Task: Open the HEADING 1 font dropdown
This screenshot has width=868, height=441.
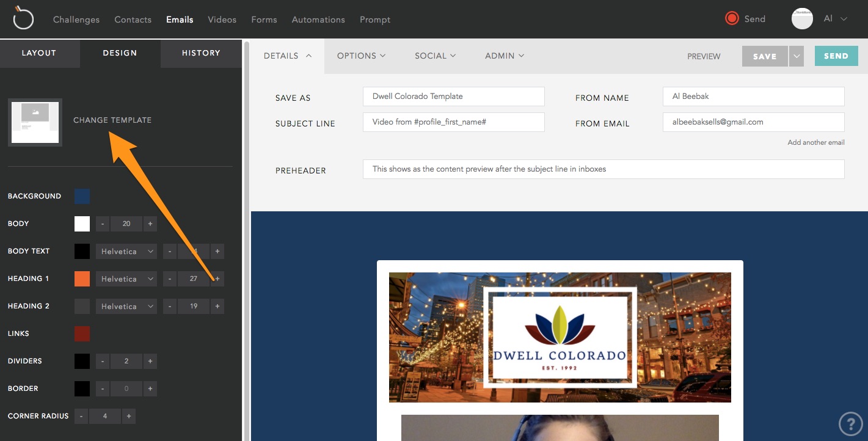Action: tap(126, 279)
